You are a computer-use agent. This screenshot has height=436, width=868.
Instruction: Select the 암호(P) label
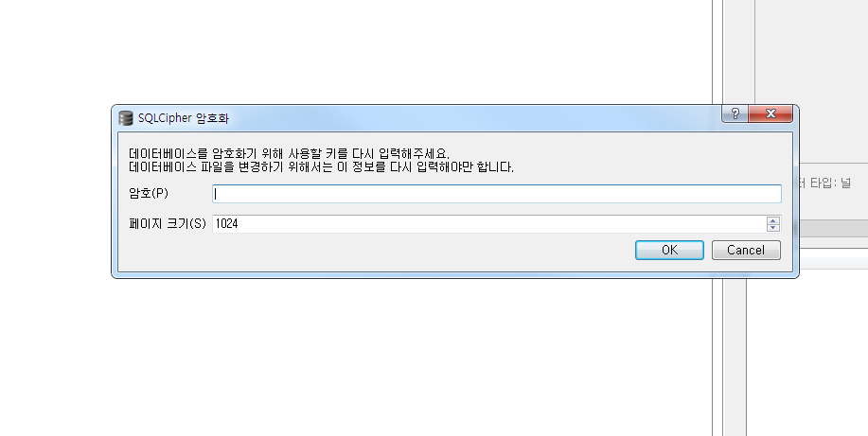coord(149,193)
